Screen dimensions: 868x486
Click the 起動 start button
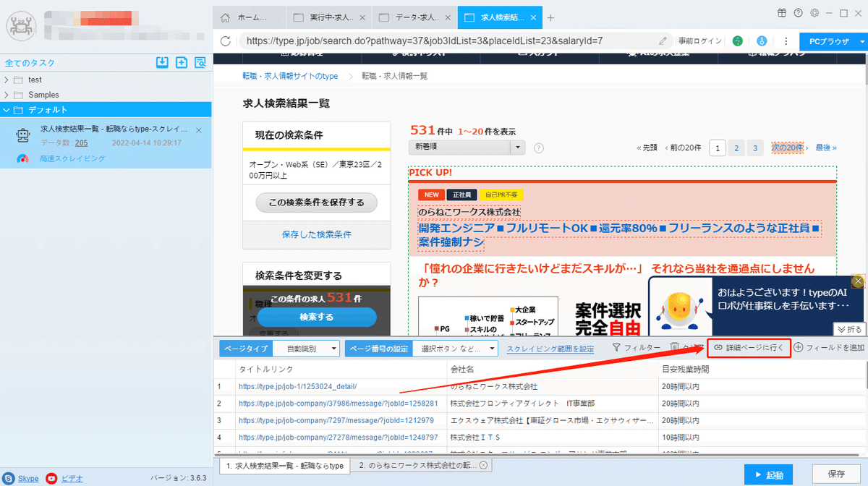coord(769,474)
